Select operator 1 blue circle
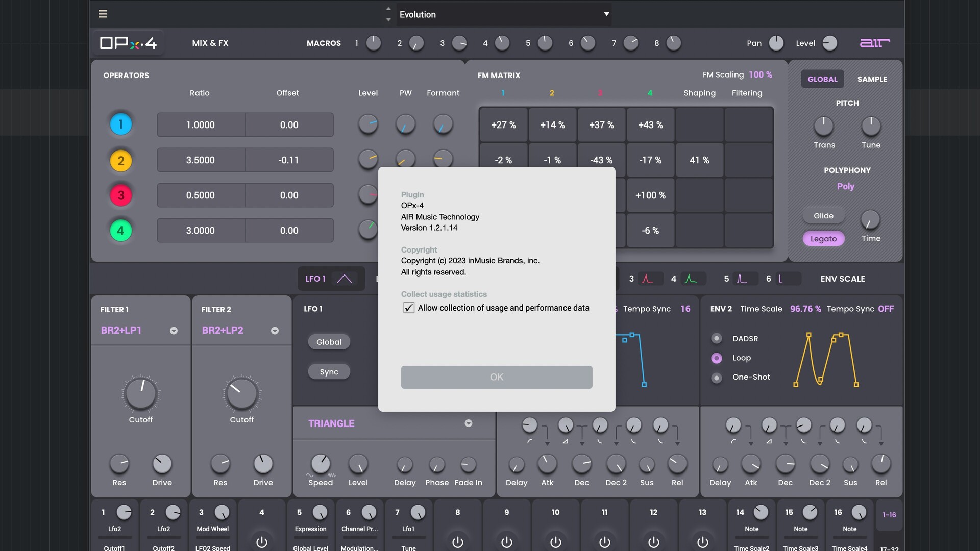The width and height of the screenshot is (980, 551). [120, 124]
